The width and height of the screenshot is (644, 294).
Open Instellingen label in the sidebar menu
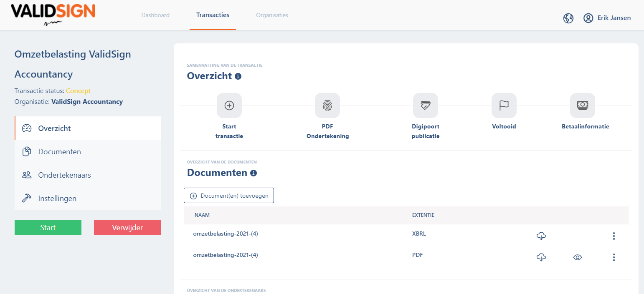(x=57, y=199)
